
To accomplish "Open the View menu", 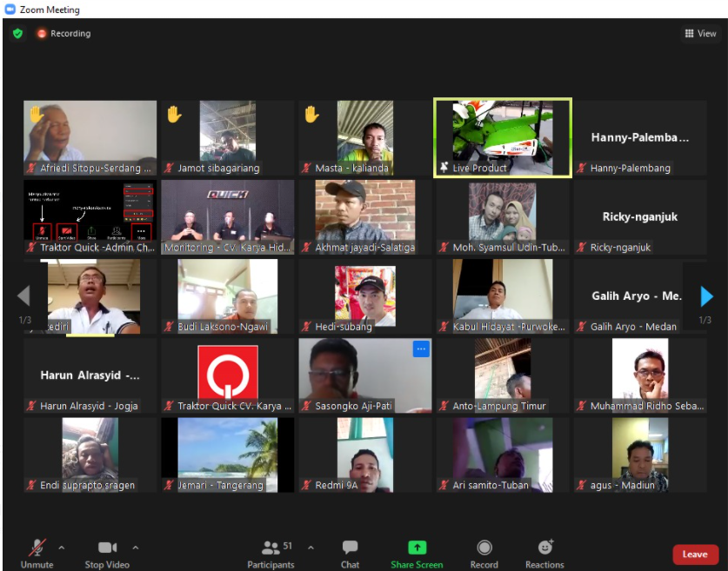I will tap(699, 33).
